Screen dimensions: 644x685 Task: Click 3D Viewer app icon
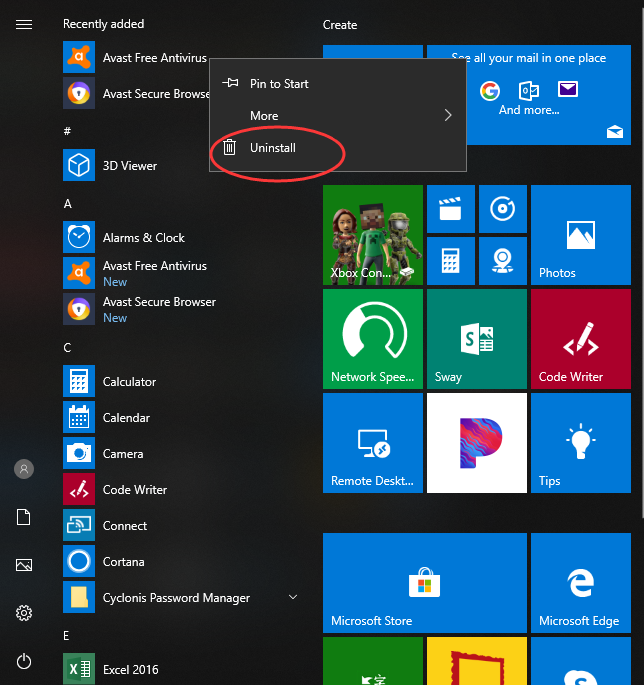coord(79,165)
